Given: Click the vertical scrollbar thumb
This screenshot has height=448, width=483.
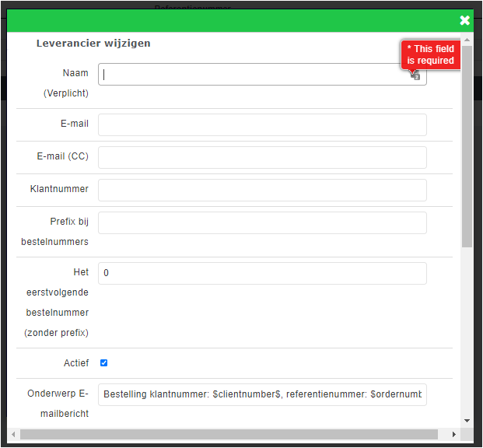Looking at the screenshot, I should tap(467, 146).
